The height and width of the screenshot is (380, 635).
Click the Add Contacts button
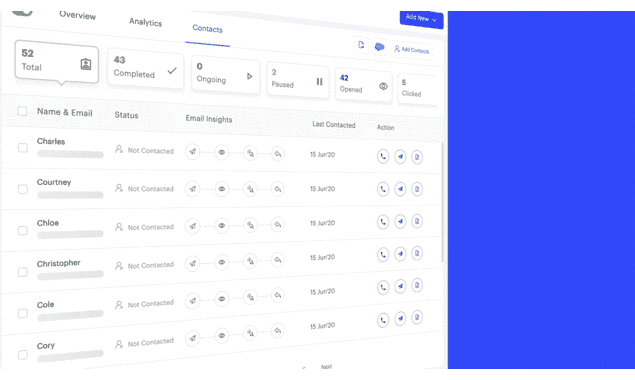click(411, 50)
